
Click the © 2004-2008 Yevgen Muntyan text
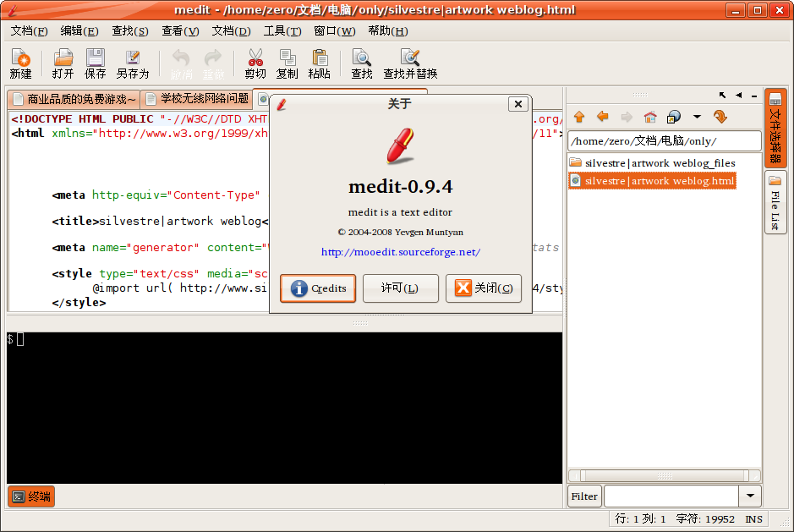pos(401,232)
